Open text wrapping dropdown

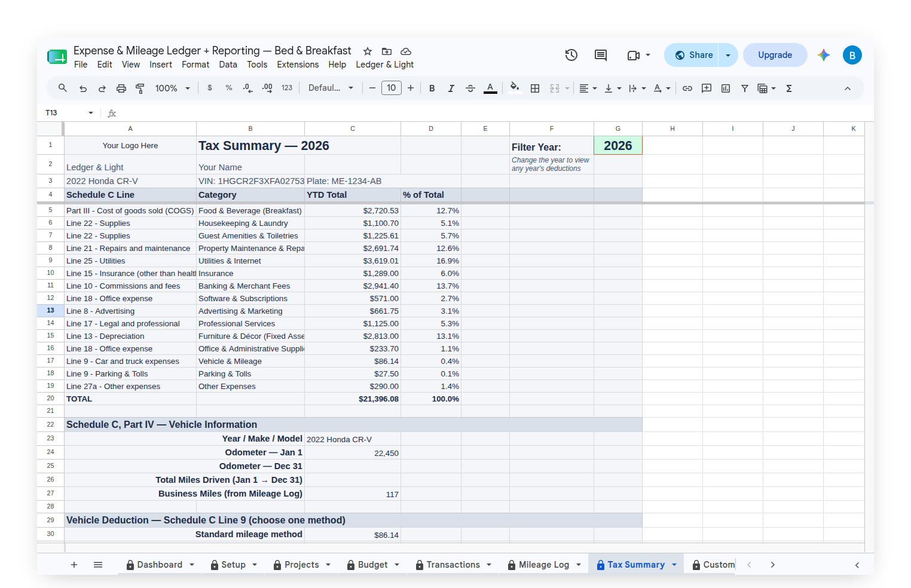pyautogui.click(x=637, y=88)
